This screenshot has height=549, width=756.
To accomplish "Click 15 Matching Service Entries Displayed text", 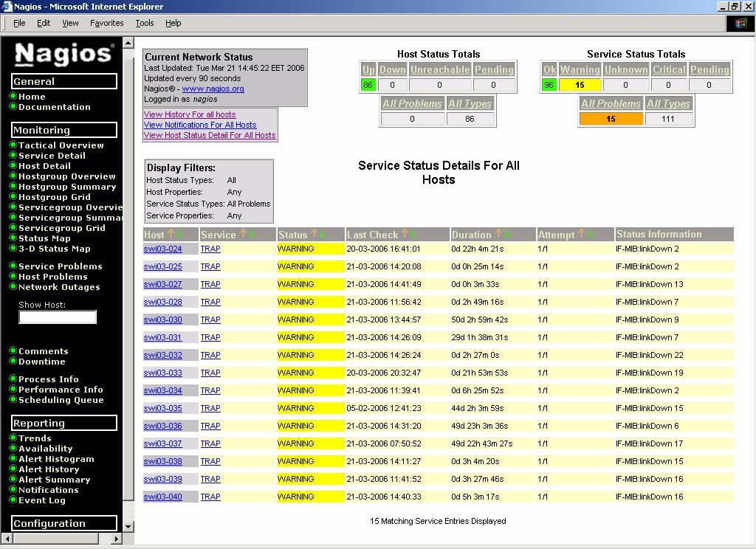I will click(438, 521).
